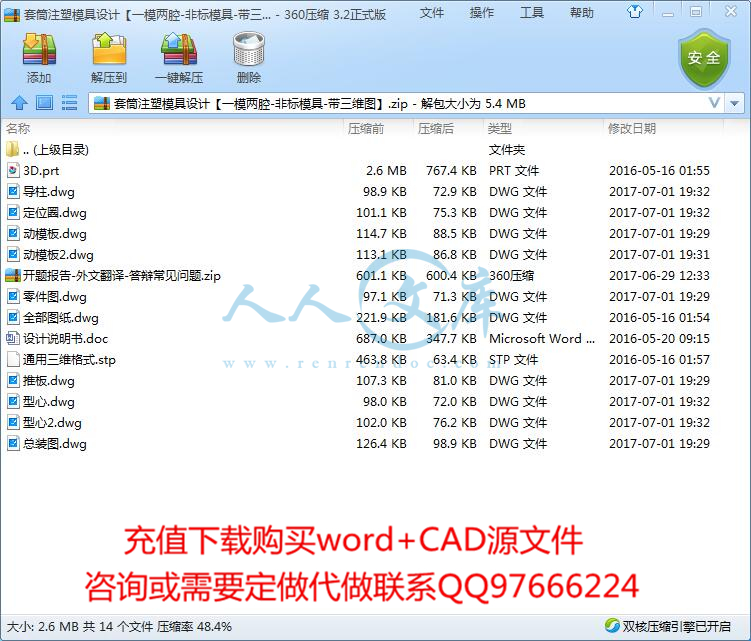Click the parent directory folder icon
Image resolution: width=751 pixels, height=641 pixels.
tap(13, 149)
